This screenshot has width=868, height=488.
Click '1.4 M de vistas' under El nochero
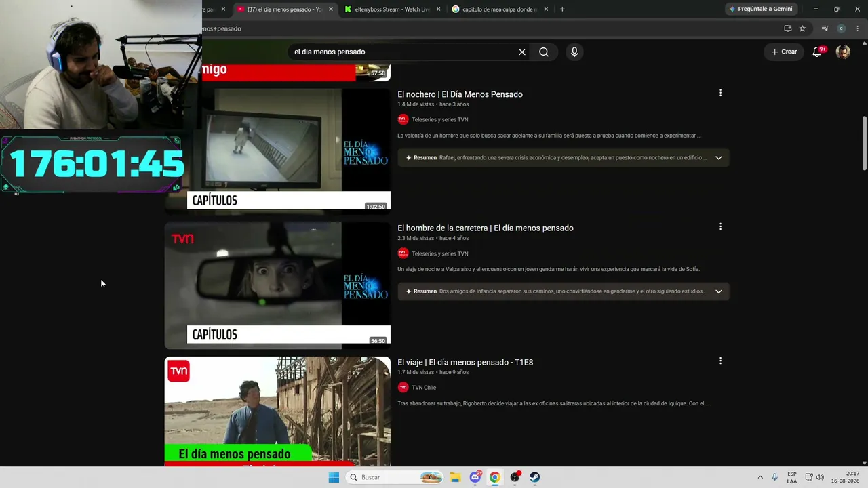click(x=416, y=104)
